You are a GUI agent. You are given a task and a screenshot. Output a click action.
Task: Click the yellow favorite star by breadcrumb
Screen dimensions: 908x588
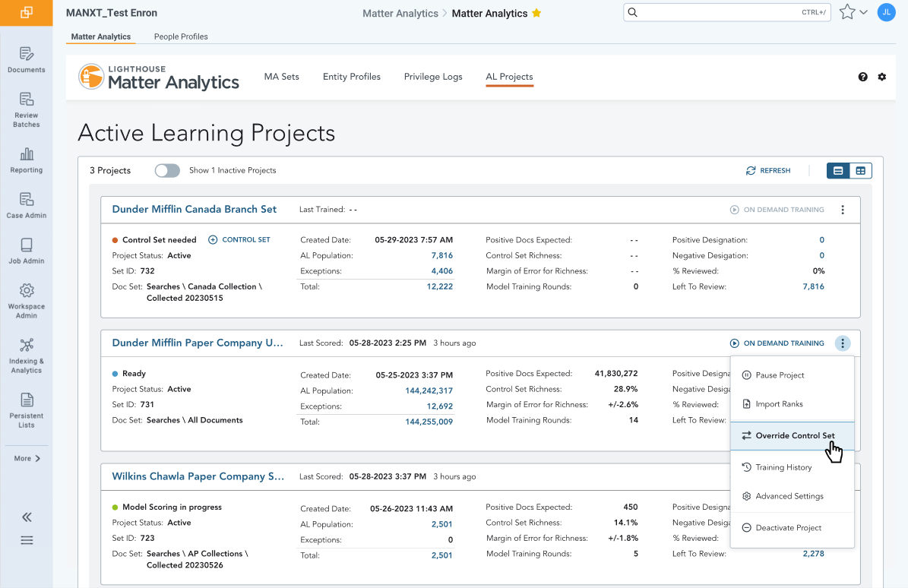pos(536,13)
